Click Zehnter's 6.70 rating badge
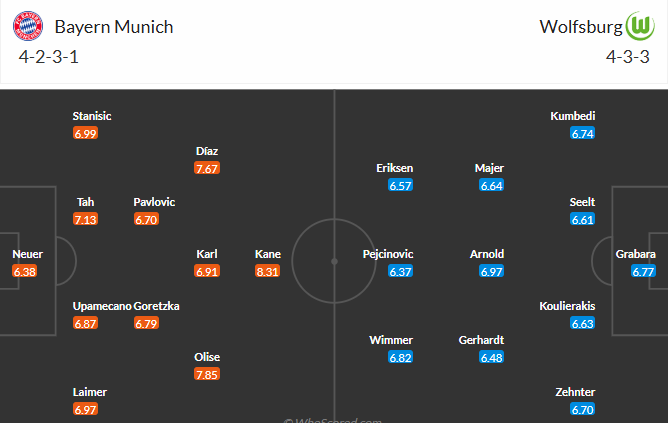 click(582, 409)
